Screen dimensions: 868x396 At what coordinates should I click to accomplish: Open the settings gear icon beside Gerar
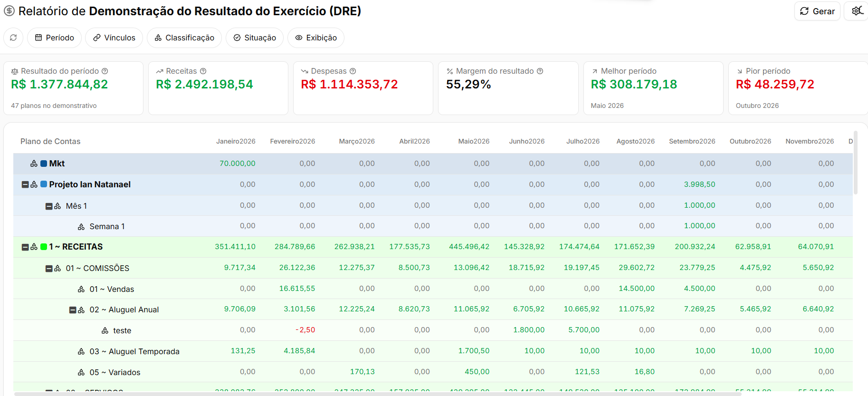tap(857, 11)
